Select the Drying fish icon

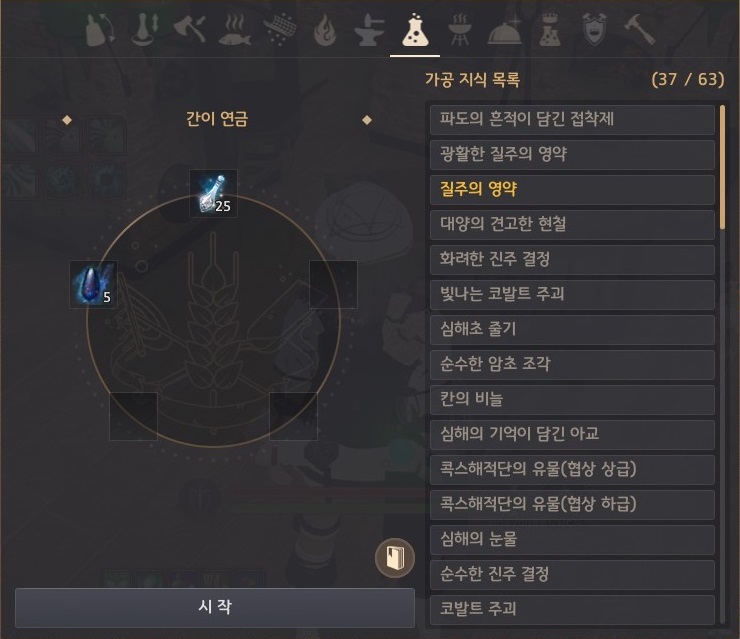click(x=235, y=30)
